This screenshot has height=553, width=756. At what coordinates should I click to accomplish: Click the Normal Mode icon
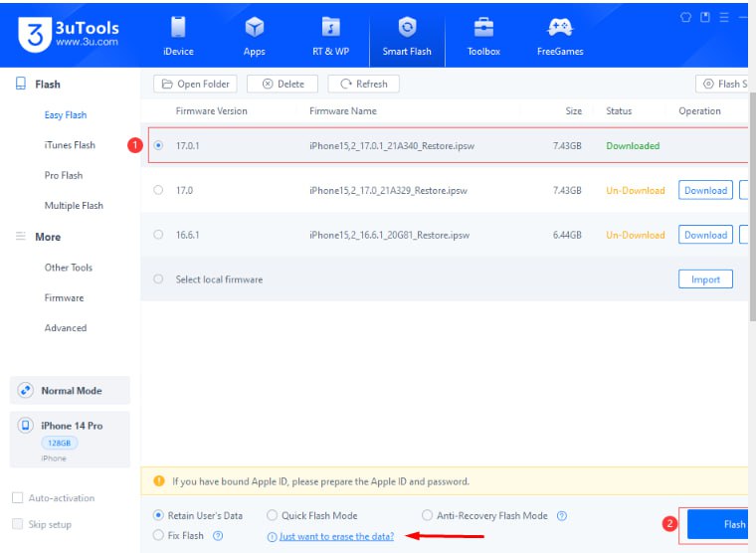pyautogui.click(x=25, y=390)
